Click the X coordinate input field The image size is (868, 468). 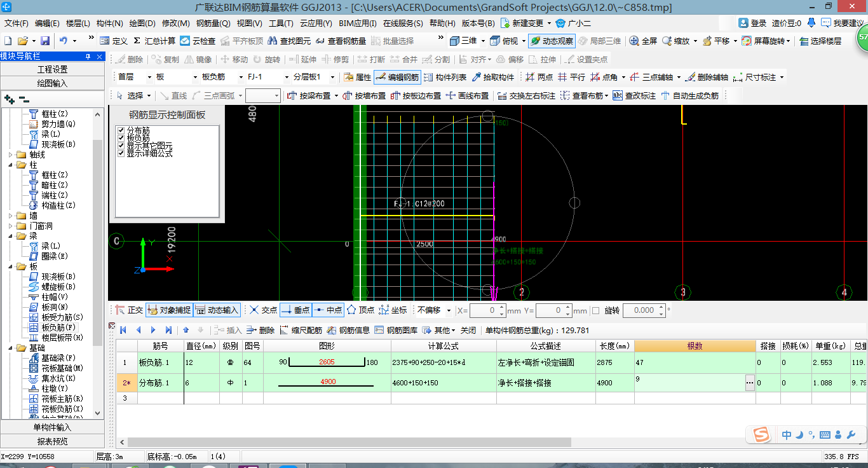[487, 310]
